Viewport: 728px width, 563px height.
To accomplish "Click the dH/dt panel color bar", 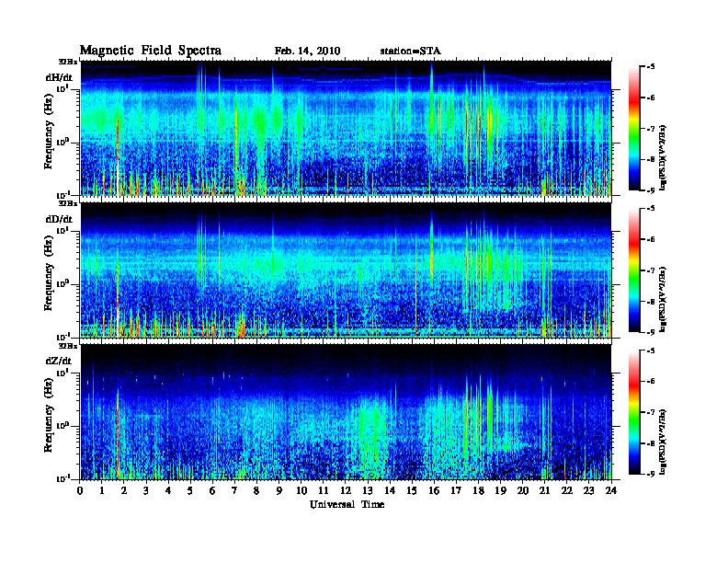I will 634,129.
